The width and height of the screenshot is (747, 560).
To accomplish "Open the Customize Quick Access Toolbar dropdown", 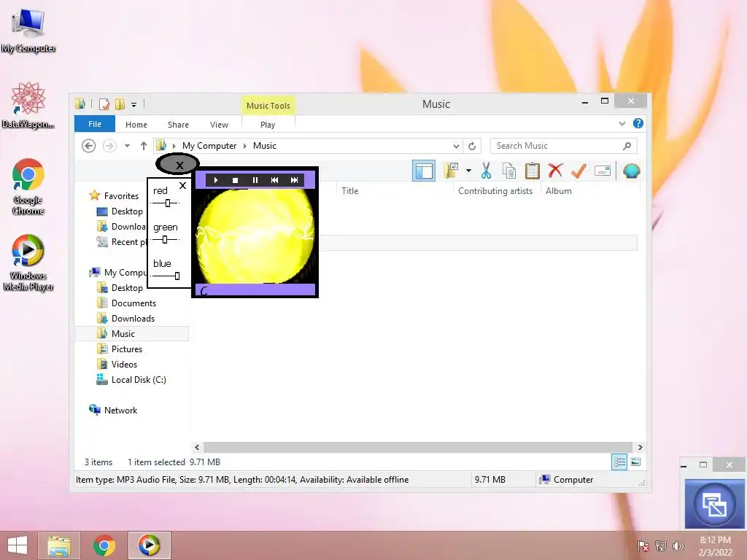I will point(134,104).
